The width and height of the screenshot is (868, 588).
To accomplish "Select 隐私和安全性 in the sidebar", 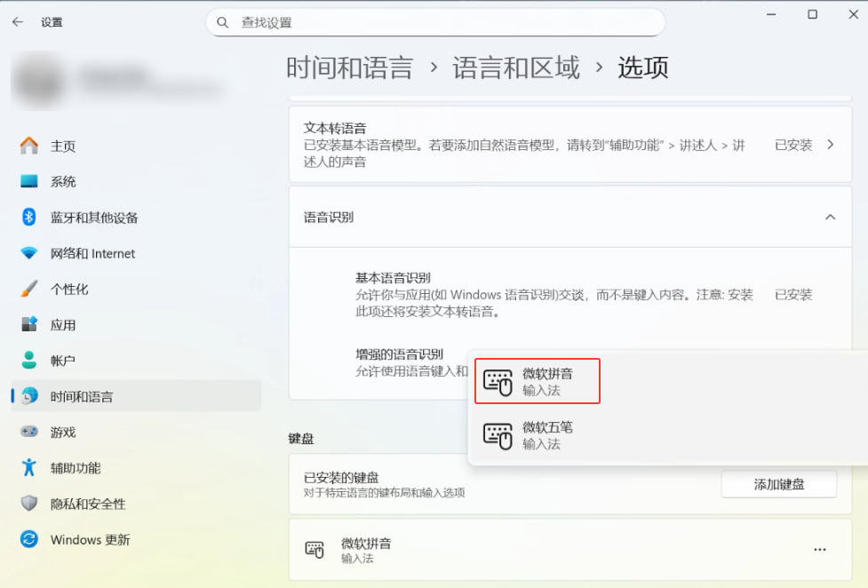I will coord(136,504).
